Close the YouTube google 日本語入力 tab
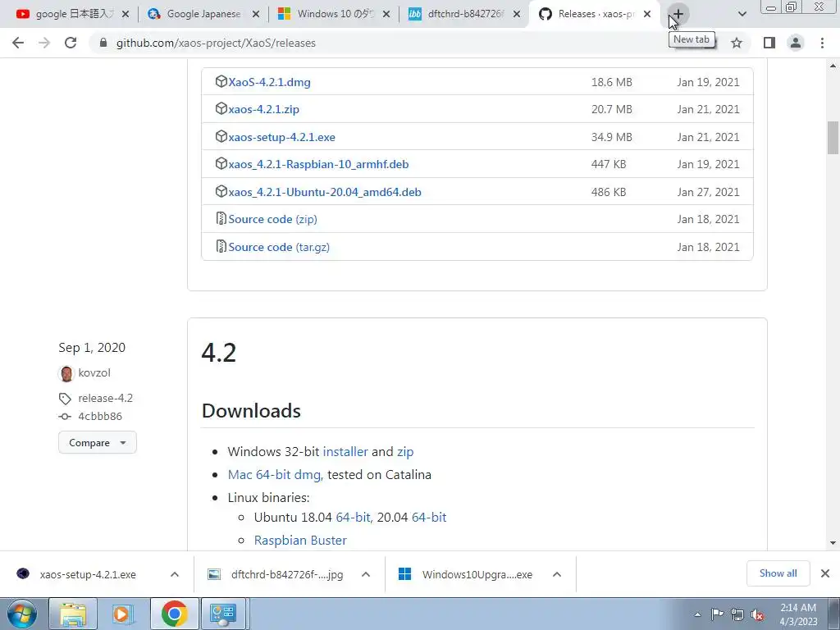 coord(126,15)
